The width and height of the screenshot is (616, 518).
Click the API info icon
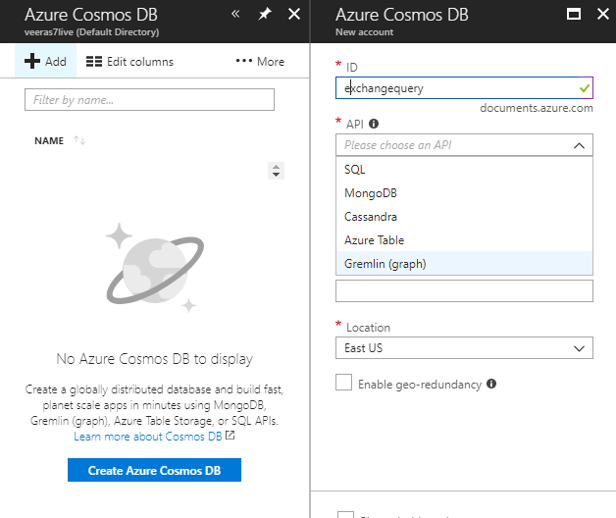(x=374, y=124)
